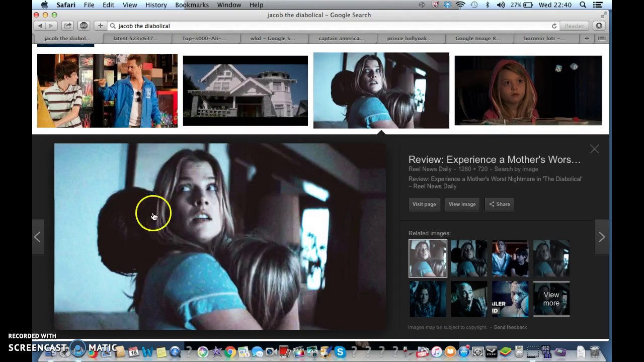The height and width of the screenshot is (362, 644).
Task: Close the image preview panel X
Action: 594,149
